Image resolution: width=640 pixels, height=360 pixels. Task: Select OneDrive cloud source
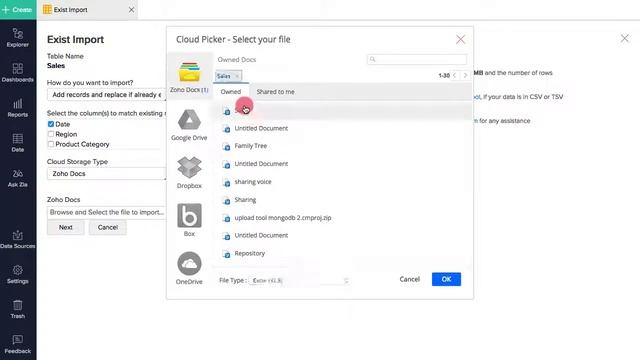[189, 268]
